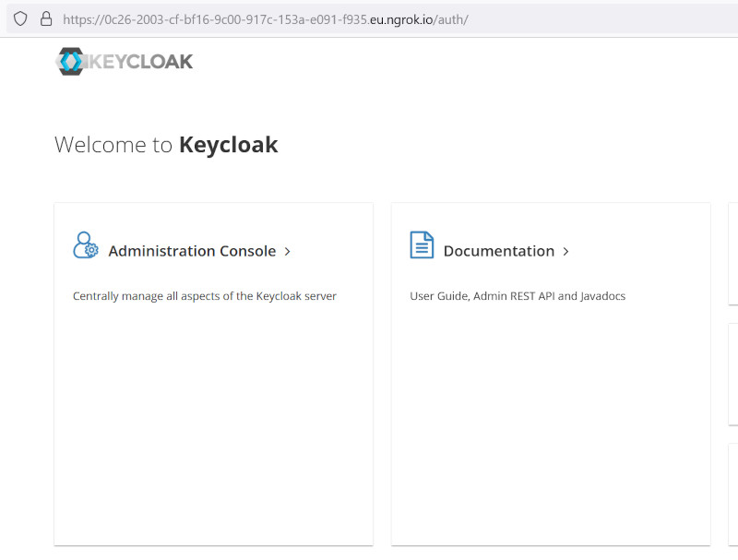The width and height of the screenshot is (738, 560).
Task: Click the tracking protection shield icon
Action: point(20,18)
